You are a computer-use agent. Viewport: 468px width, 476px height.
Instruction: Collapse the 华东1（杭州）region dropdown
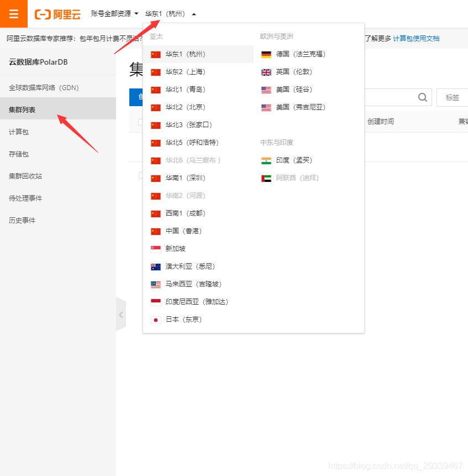[x=170, y=14]
